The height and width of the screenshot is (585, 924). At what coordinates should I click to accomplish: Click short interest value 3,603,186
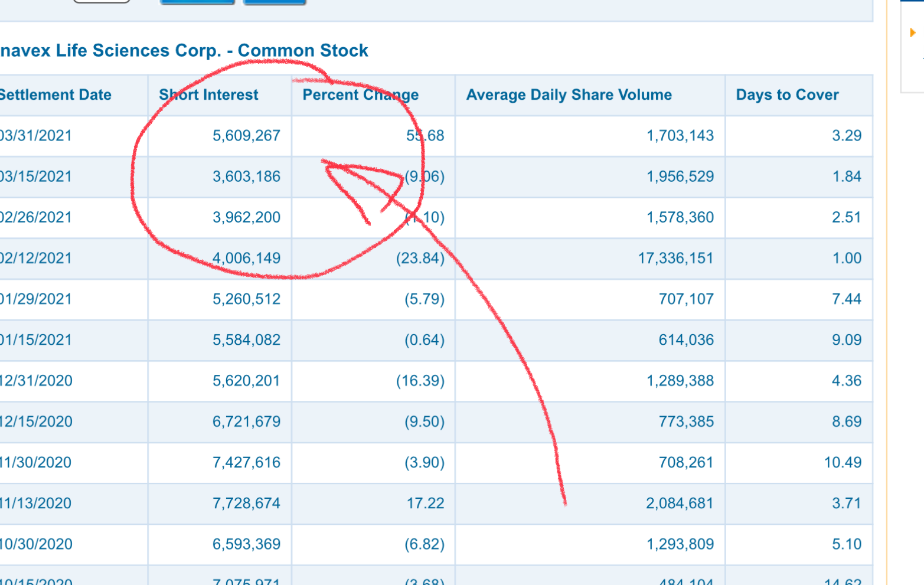click(x=246, y=177)
